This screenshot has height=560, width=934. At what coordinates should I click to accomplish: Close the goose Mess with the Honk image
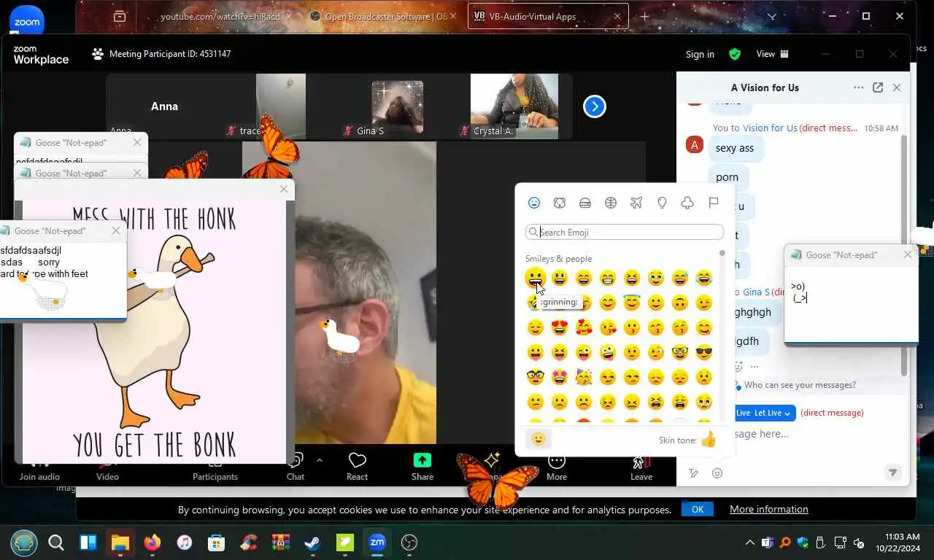click(284, 190)
